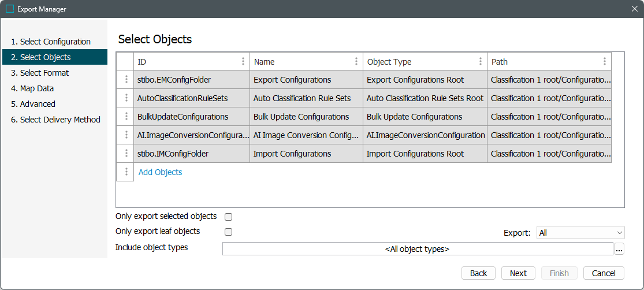644x290 pixels.
Task: Open the ID column options menu
Action: pos(243,61)
